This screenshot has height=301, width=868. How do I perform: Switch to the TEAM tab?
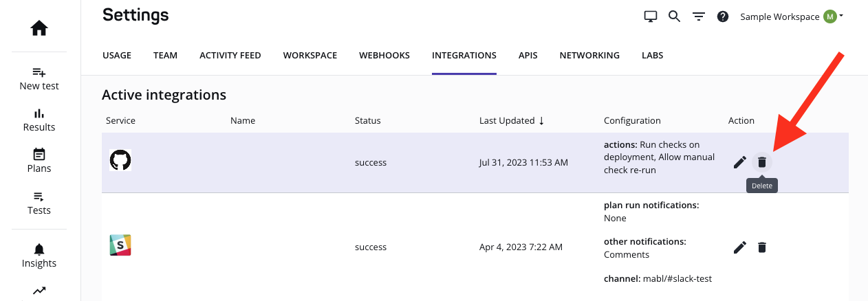(165, 56)
